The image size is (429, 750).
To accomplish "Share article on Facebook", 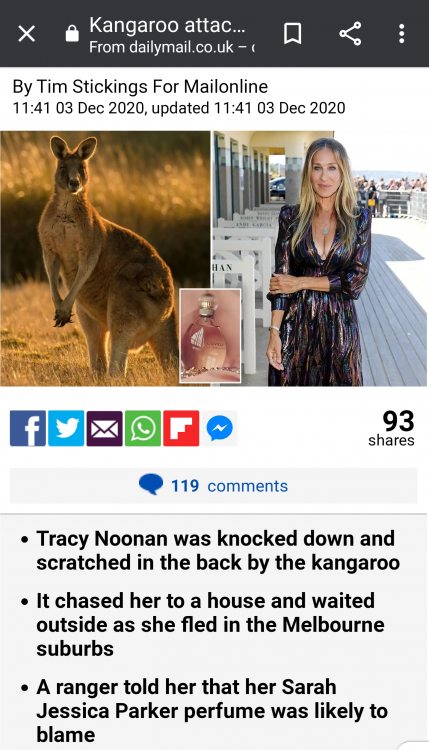I will click(28, 428).
